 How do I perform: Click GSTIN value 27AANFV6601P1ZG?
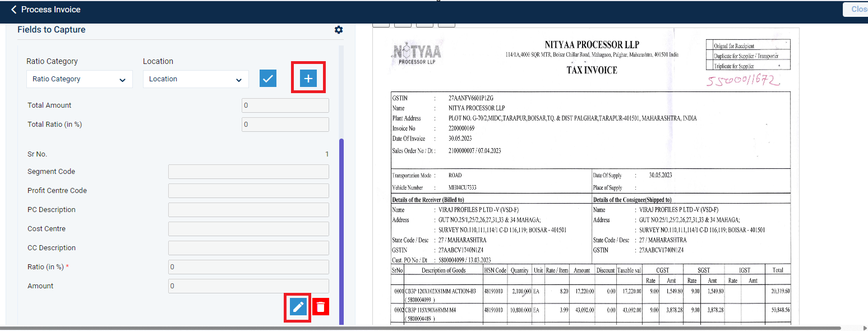471,98
